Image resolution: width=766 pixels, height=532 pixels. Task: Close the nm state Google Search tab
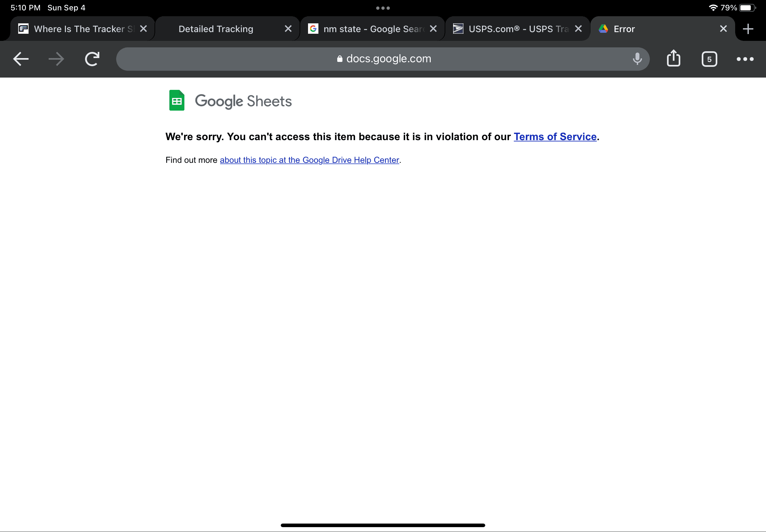coord(433,29)
